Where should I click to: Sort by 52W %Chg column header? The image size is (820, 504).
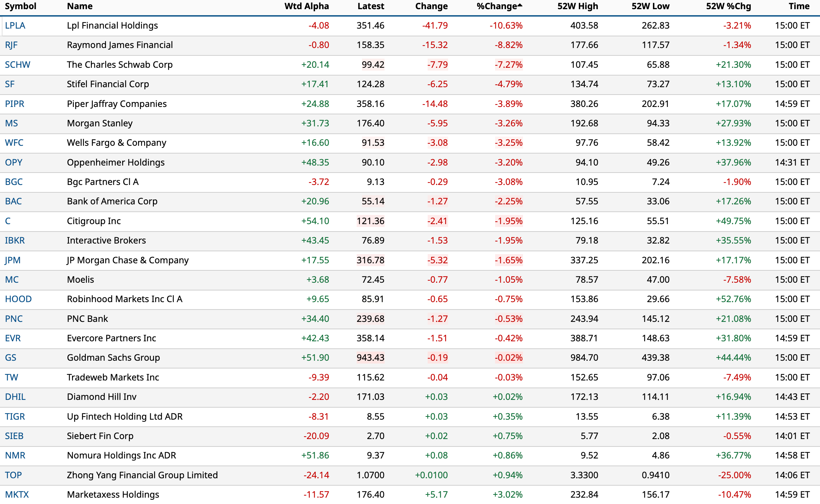[x=728, y=6]
